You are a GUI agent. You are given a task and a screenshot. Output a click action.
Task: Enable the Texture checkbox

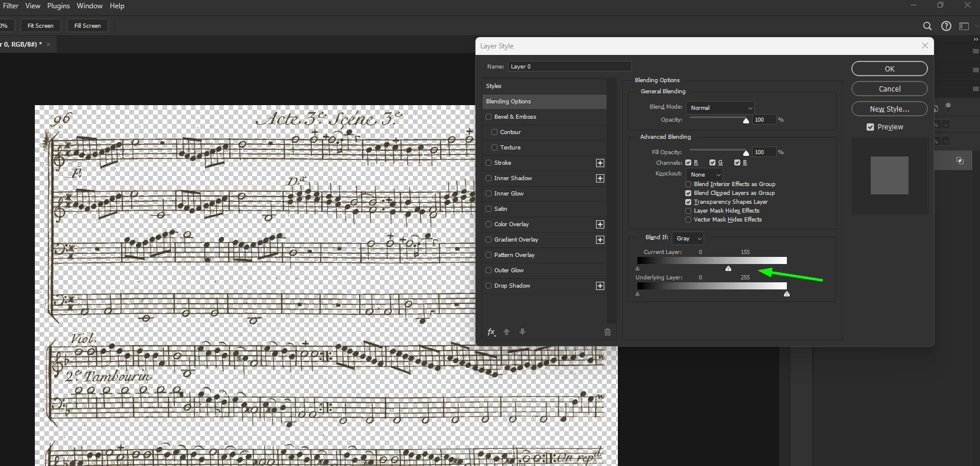[494, 148]
